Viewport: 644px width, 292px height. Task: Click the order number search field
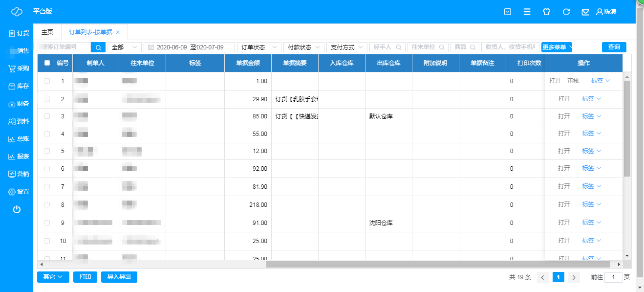pos(64,47)
